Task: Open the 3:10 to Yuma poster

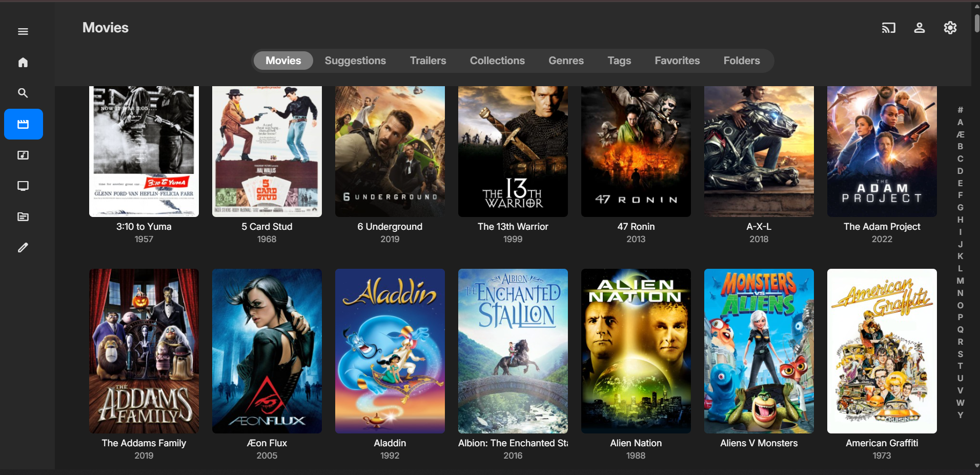Action: tap(144, 151)
